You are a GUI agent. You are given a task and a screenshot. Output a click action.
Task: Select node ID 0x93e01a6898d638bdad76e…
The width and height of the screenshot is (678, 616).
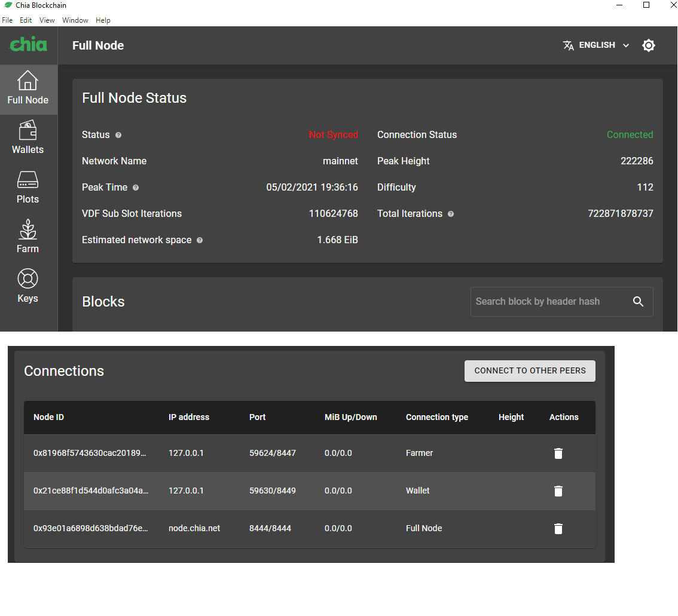tap(90, 528)
